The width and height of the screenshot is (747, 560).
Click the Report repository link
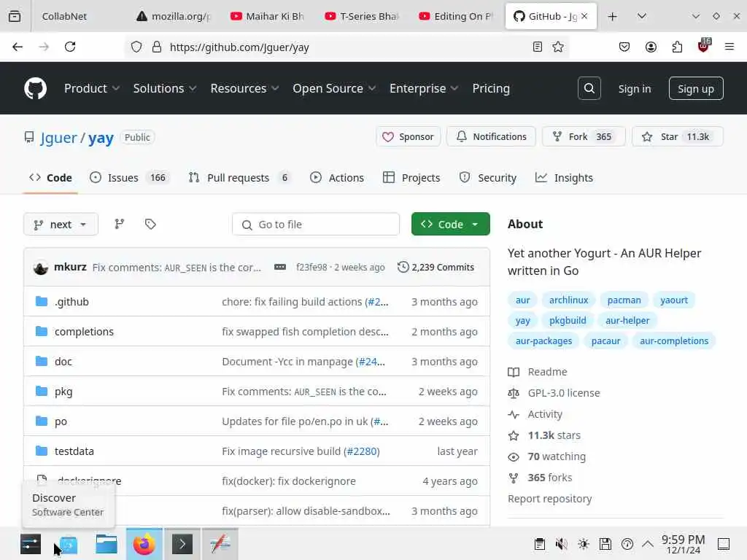pos(549,499)
